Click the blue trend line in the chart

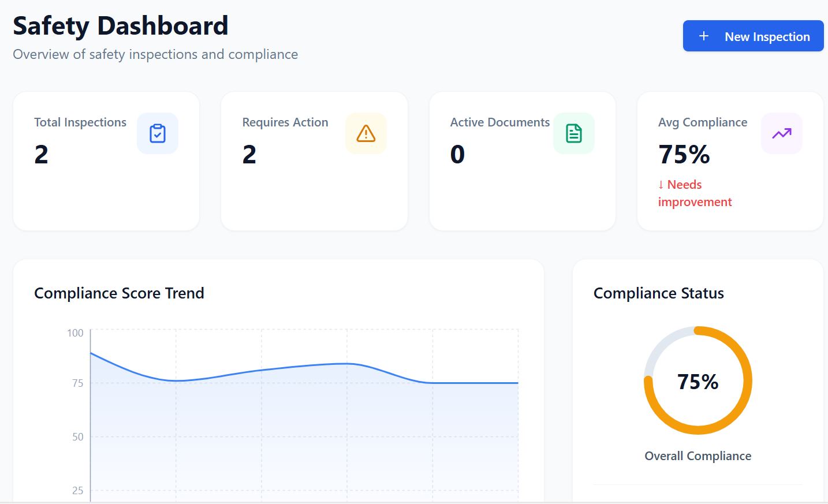[304, 368]
